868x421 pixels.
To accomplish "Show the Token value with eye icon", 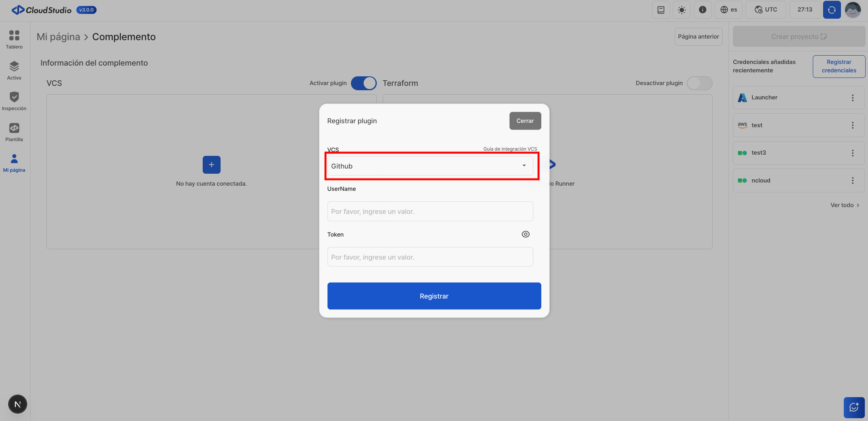I will click(525, 234).
